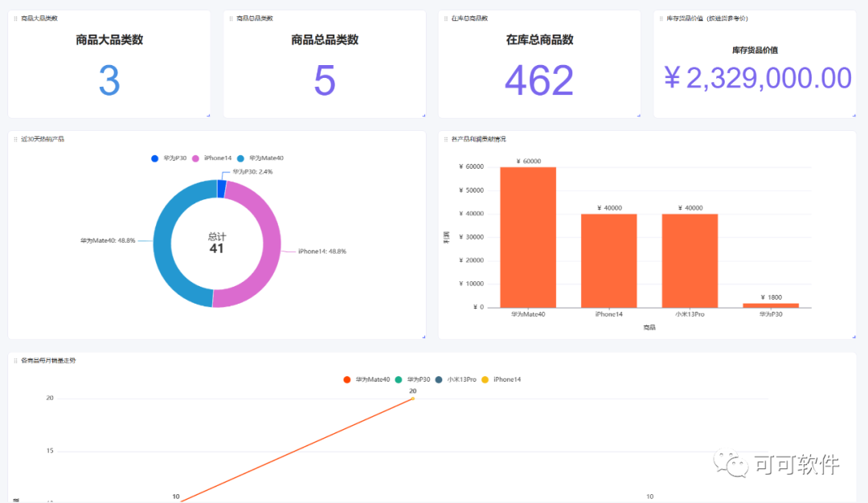The width and height of the screenshot is (868, 503).
Task: Click the ¥ 50000 y-axis tick label
Action: [471, 190]
